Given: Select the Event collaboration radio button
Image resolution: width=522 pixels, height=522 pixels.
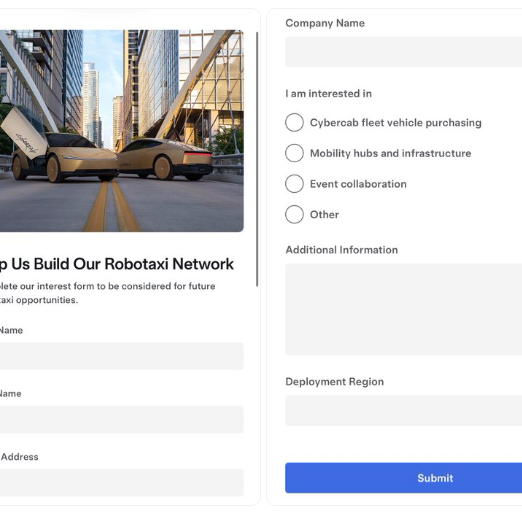Looking at the screenshot, I should [x=294, y=184].
